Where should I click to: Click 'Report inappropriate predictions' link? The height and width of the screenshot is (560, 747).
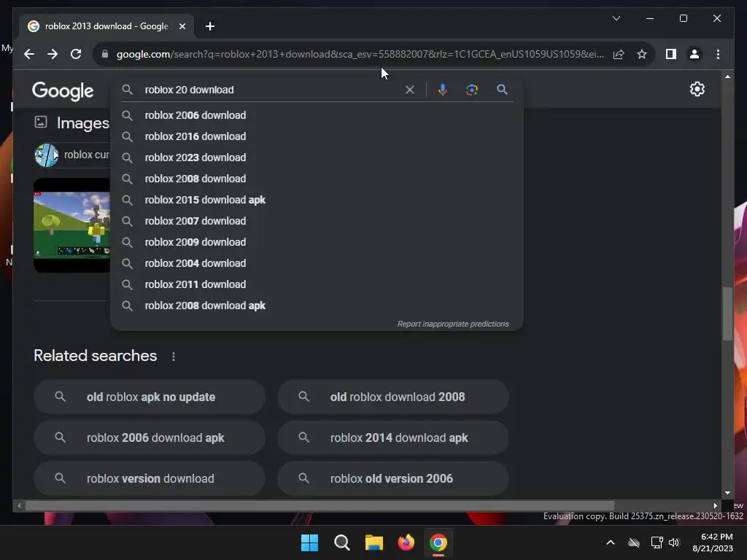pos(453,324)
